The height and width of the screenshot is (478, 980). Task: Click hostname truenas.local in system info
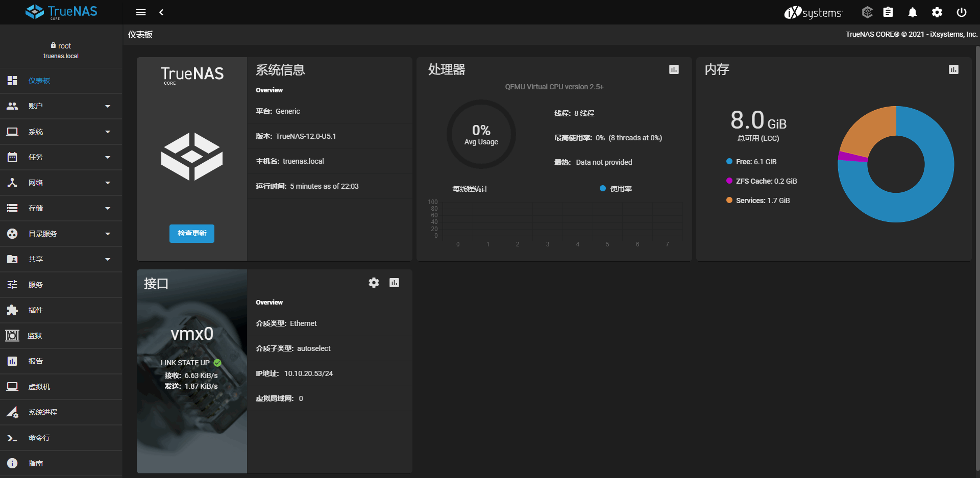point(303,161)
